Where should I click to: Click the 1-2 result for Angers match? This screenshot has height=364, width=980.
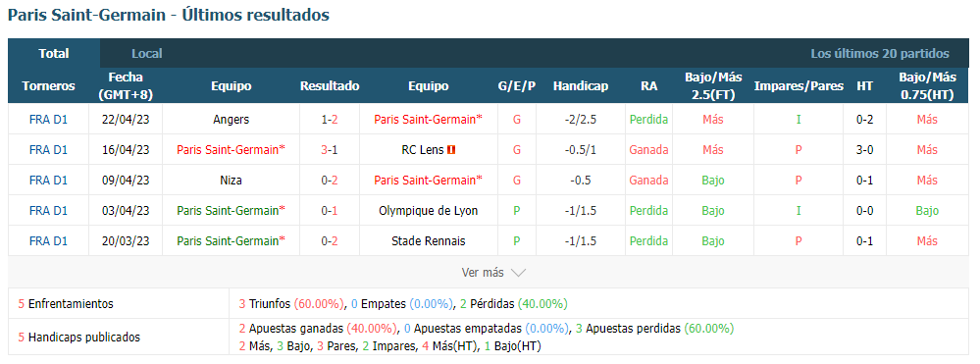pos(330,120)
